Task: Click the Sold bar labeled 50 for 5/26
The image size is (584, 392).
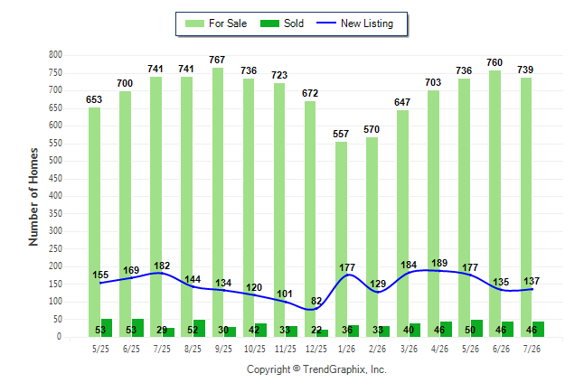Action: click(x=476, y=329)
